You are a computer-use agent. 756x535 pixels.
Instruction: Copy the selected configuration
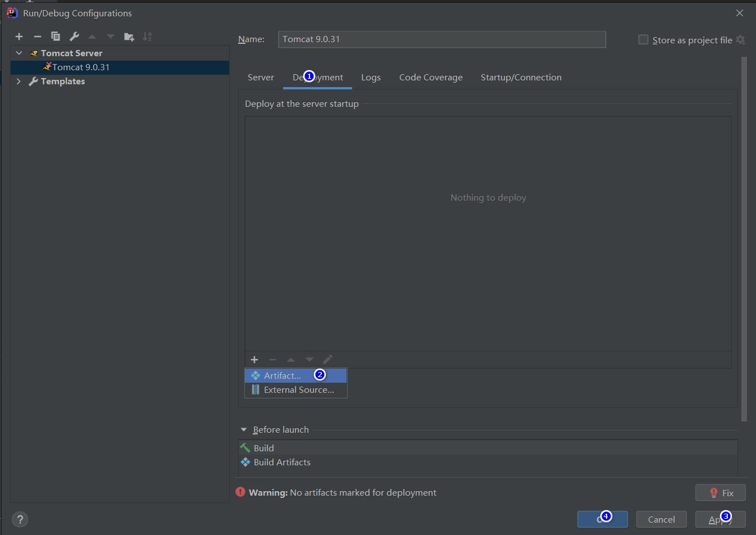click(56, 37)
